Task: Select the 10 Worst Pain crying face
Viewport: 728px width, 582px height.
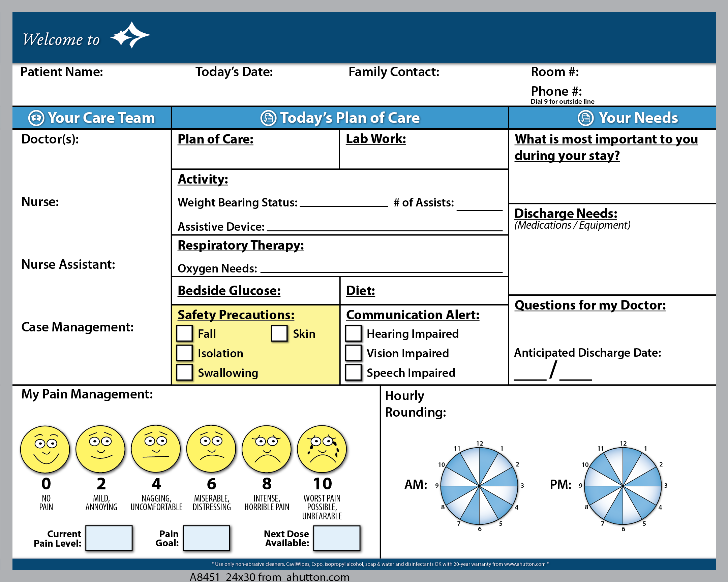Action: click(322, 449)
